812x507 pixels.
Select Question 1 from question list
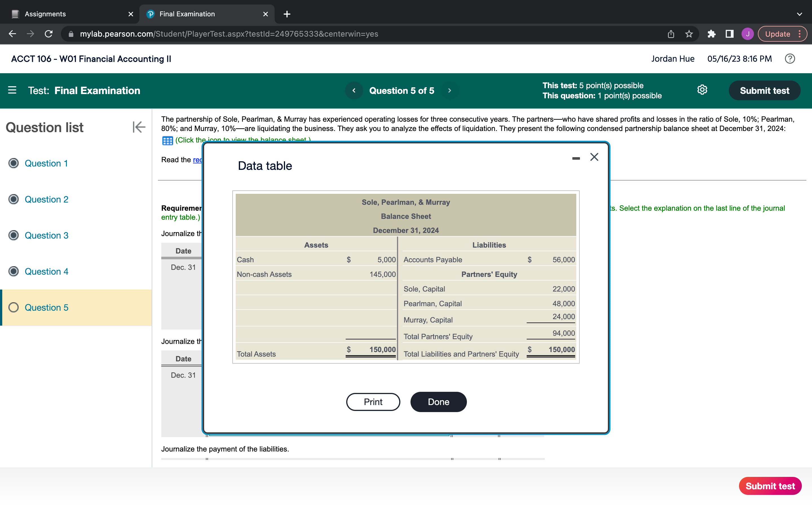[46, 164]
